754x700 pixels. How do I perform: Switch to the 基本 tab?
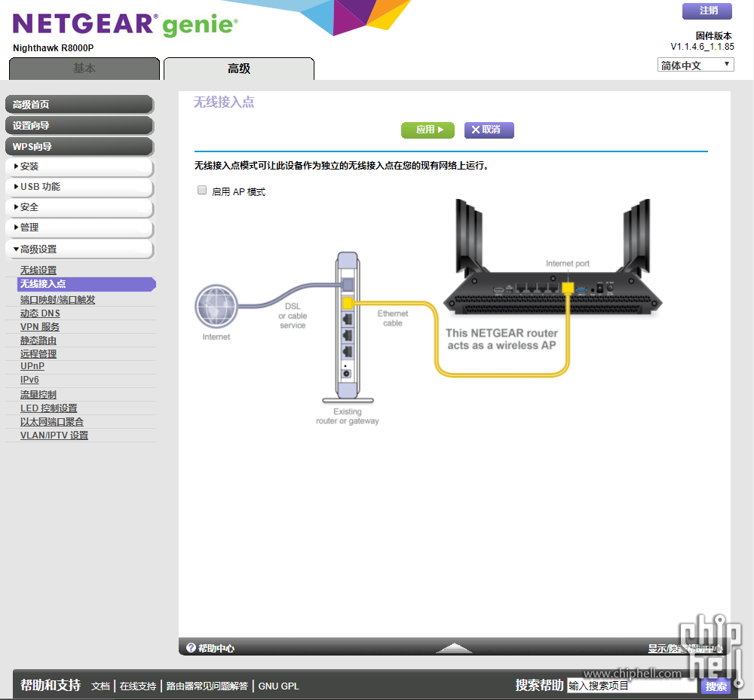pos(84,69)
